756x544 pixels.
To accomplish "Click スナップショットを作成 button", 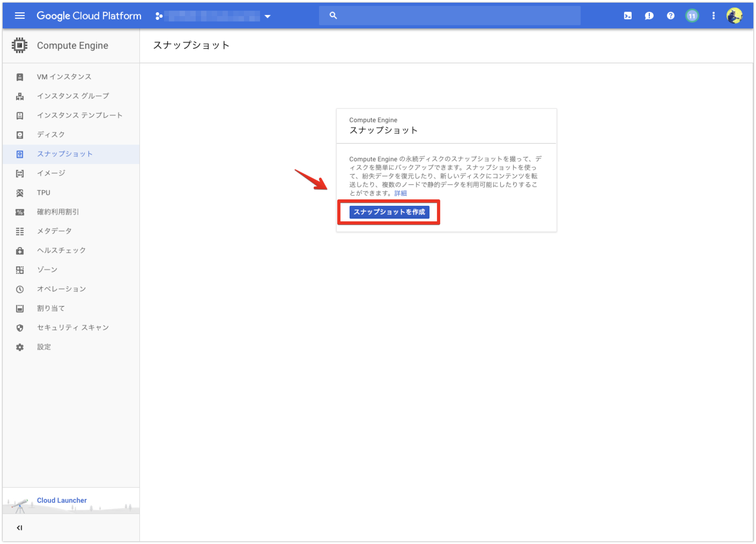I will tap(389, 212).
